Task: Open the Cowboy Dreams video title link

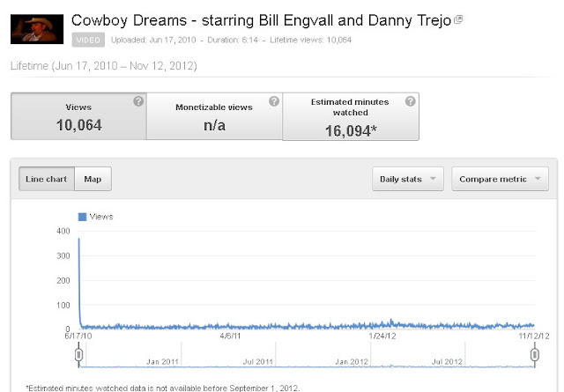Action: click(261, 20)
